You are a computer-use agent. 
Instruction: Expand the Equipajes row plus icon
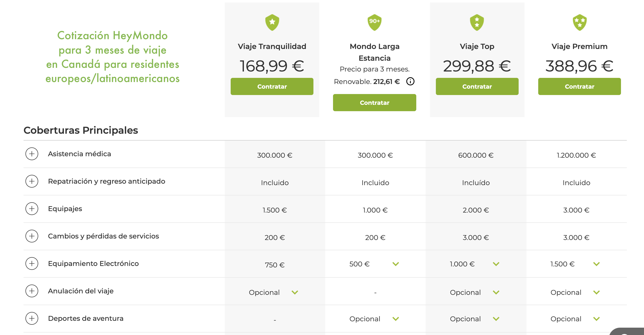point(32,208)
